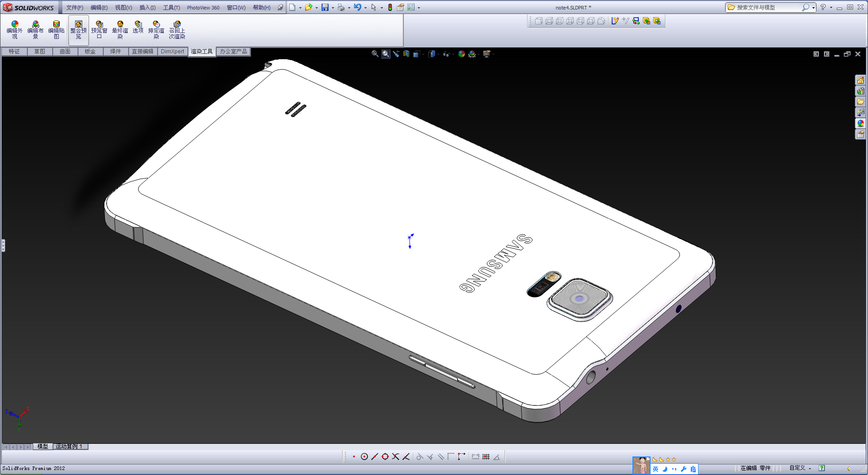Switch to the 运动算例 1 tab
This screenshot has height=475, width=868.
(70, 447)
